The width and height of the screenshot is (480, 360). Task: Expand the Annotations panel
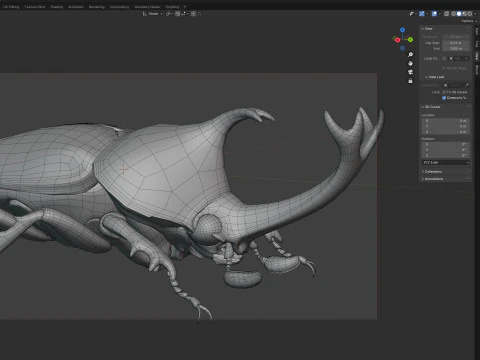[433, 179]
